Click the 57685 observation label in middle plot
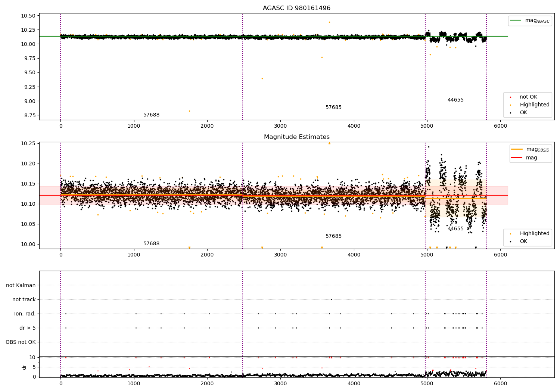Viewport: 560px width, 392px height. pyautogui.click(x=333, y=236)
